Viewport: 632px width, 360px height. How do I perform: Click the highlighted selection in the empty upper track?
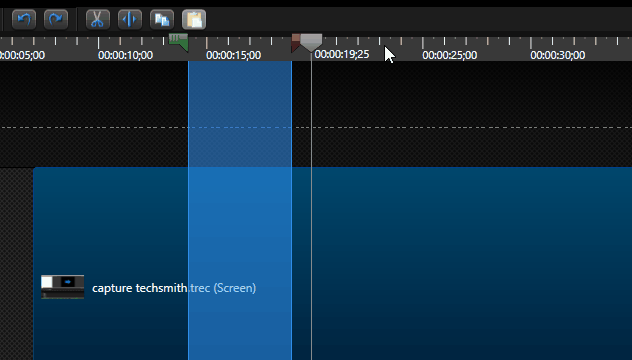tap(240, 114)
